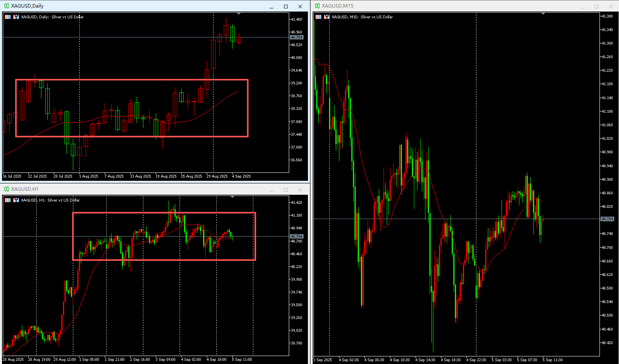Open the XAGUSD,H1 window's candlestick system-menu icon
Viewport: 619px width, 364px height.
click(x=6, y=189)
